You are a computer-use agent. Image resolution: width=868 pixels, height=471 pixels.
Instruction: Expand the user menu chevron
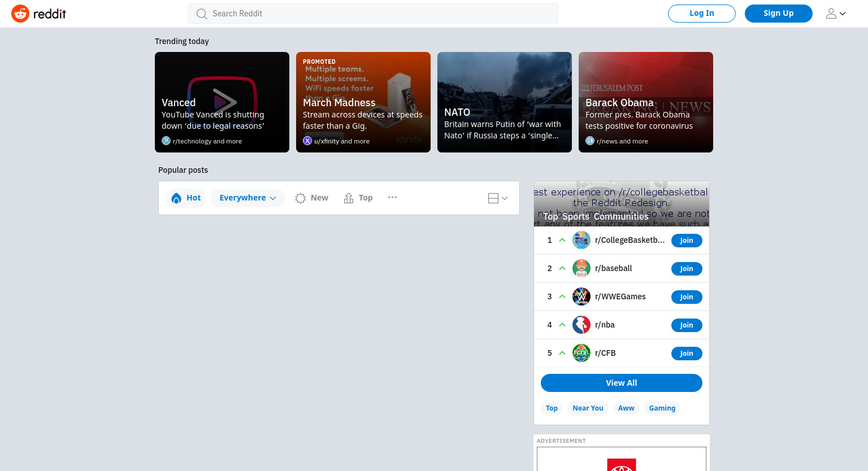843,14
